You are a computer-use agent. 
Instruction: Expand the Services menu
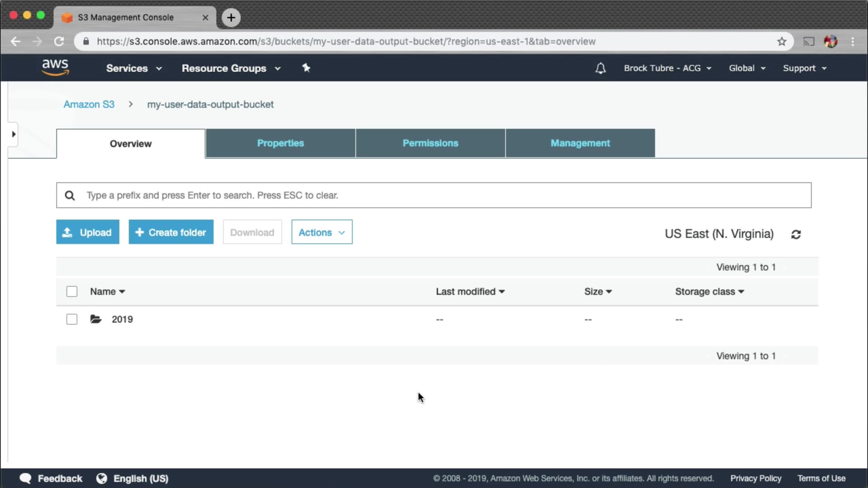(133, 68)
